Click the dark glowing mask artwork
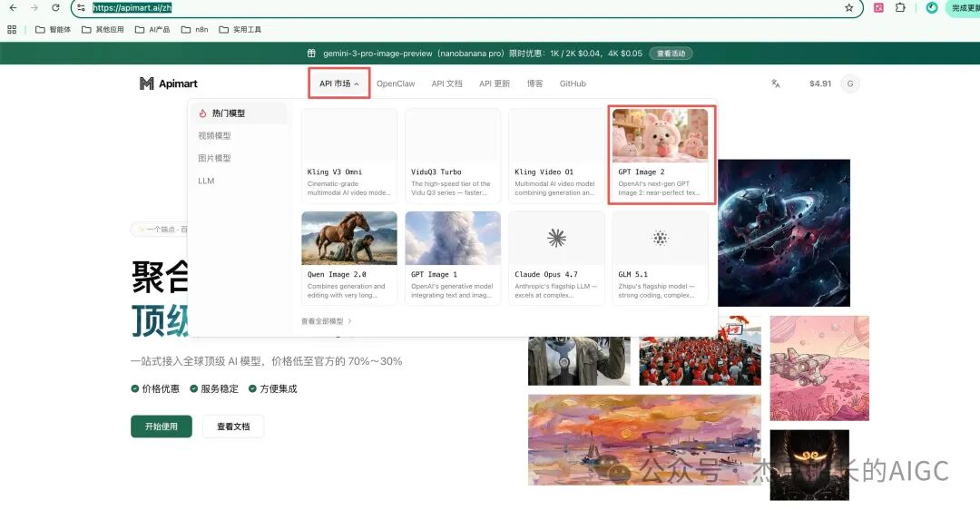The image size is (980, 510). [809, 465]
